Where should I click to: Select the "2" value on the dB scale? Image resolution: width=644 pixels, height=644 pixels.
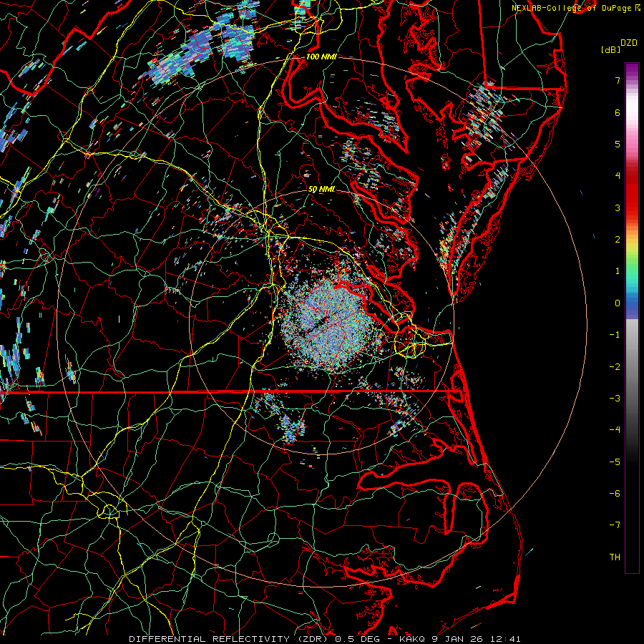pos(618,240)
